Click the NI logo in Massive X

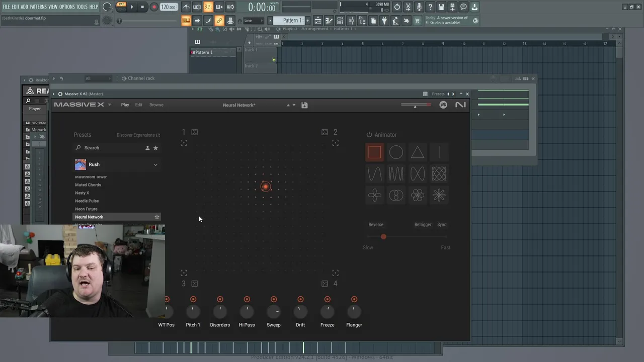pyautogui.click(x=460, y=105)
